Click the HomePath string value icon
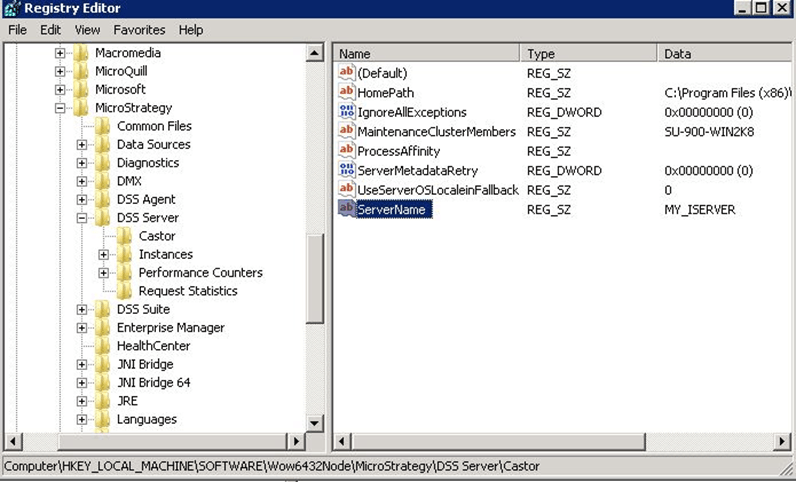796x482 pixels. point(347,92)
